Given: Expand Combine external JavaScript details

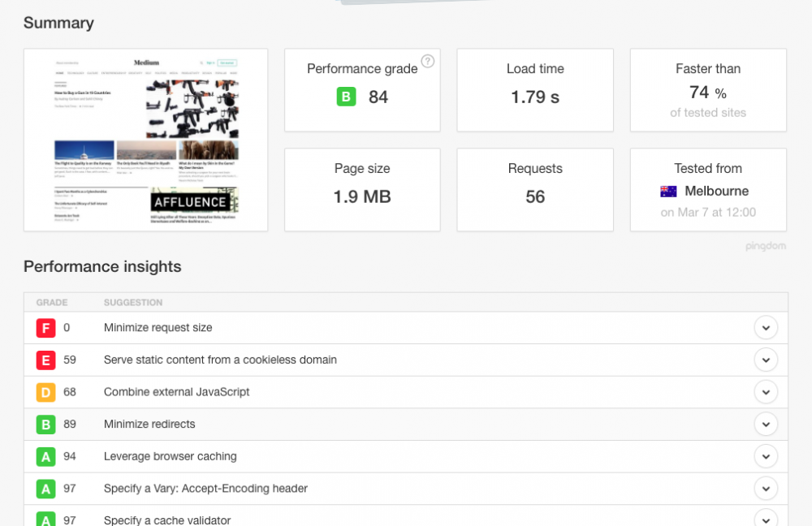Looking at the screenshot, I should click(766, 392).
